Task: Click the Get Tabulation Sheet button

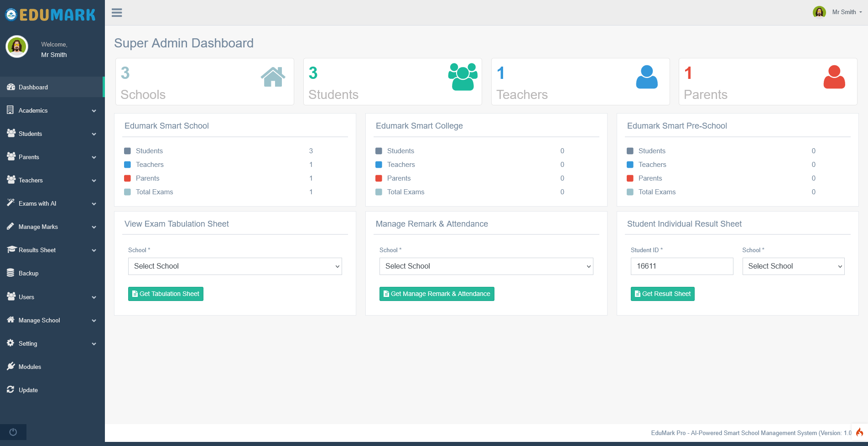Action: pos(166,294)
